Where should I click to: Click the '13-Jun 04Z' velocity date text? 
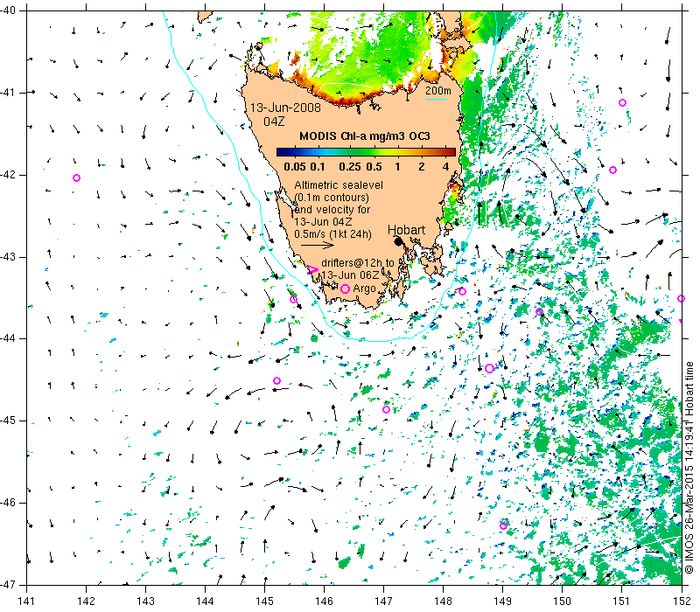click(323, 222)
